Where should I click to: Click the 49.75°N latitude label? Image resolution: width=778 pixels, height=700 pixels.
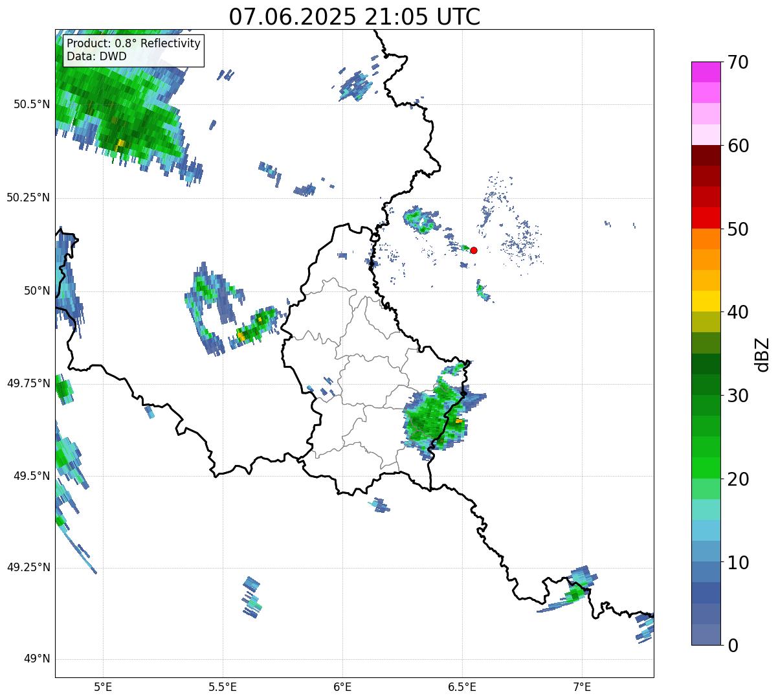click(28, 383)
